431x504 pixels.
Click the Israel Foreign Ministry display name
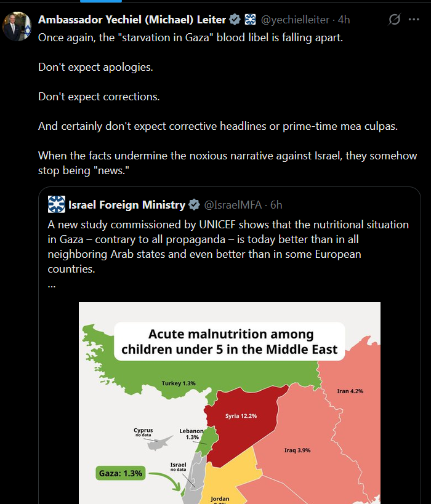coord(127,205)
